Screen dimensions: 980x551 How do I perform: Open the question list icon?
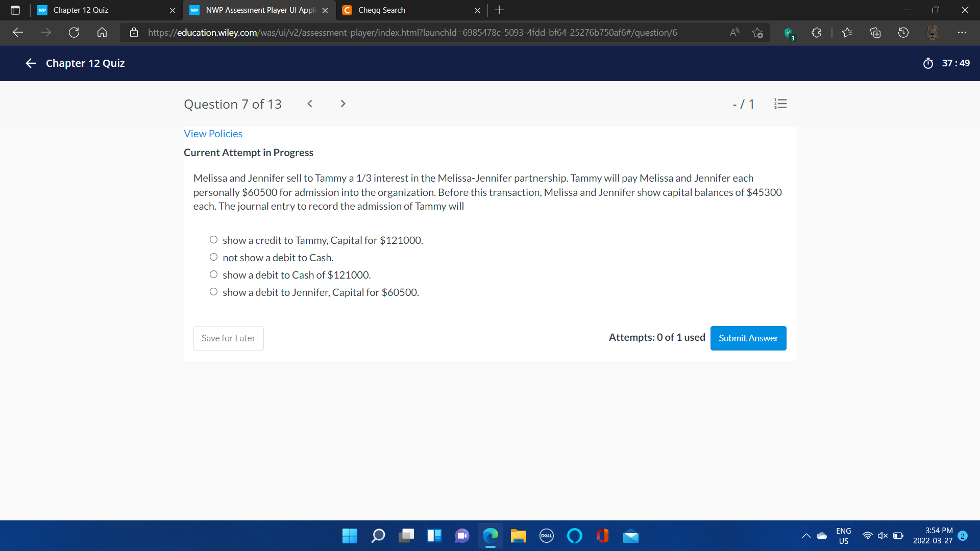780,104
